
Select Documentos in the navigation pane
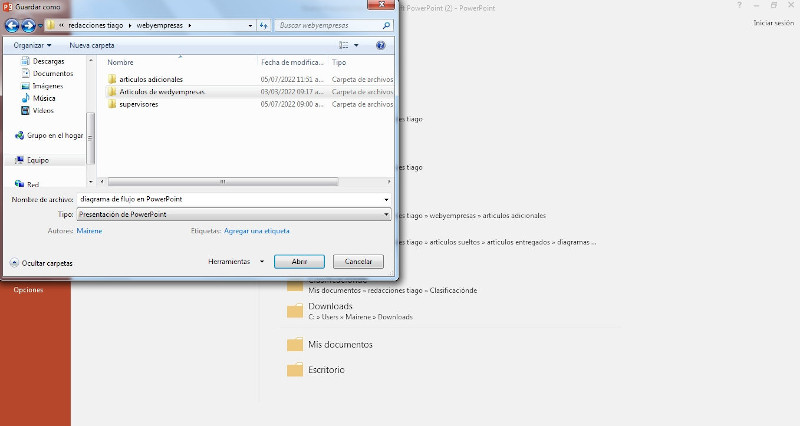click(x=47, y=73)
